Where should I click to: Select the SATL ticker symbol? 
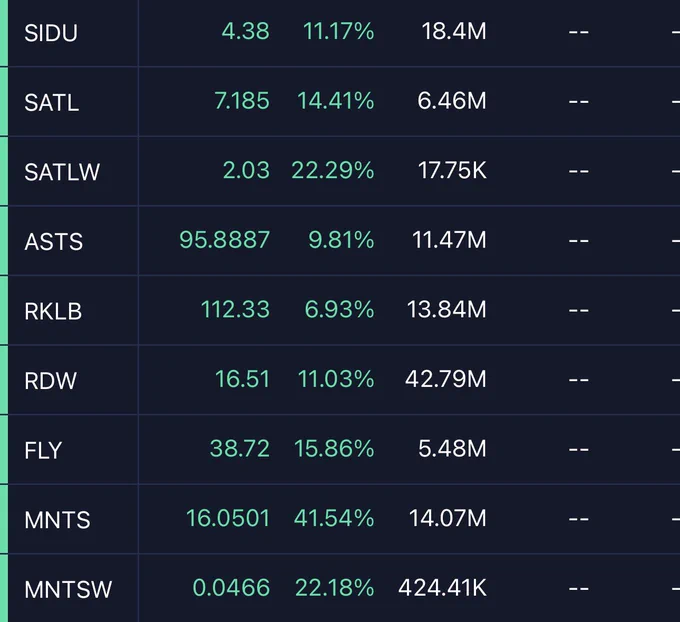52,103
